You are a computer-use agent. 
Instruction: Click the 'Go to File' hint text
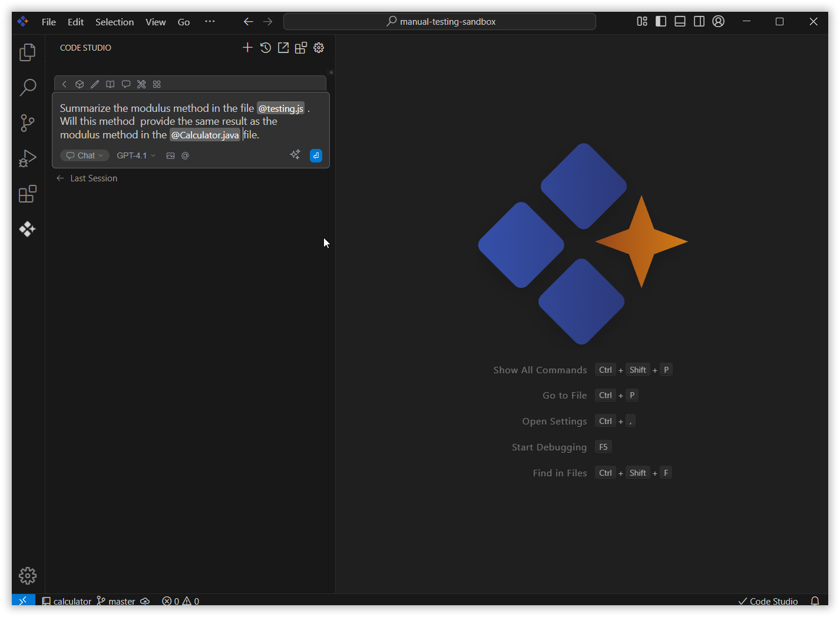(565, 396)
